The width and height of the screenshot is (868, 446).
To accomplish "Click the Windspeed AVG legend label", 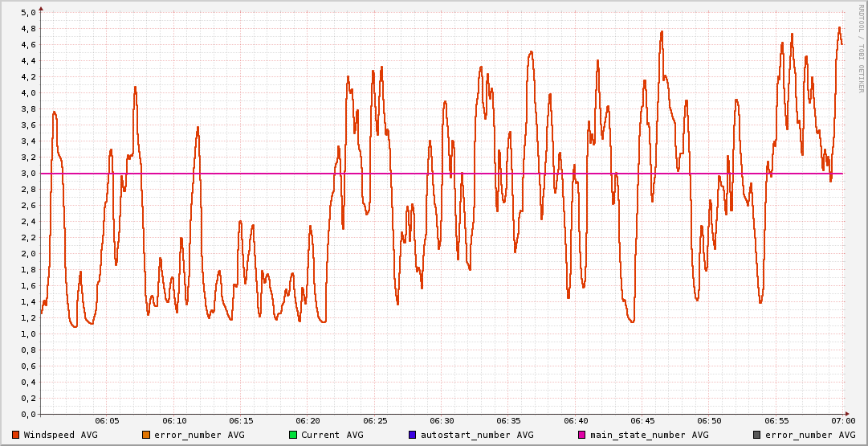I will pyautogui.click(x=60, y=435).
